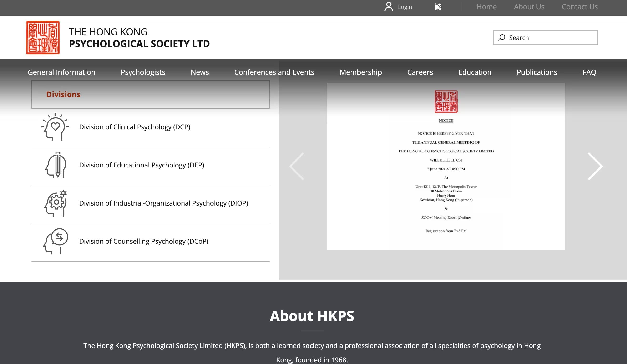
Task: Click the Divisions heading
Action: point(63,94)
